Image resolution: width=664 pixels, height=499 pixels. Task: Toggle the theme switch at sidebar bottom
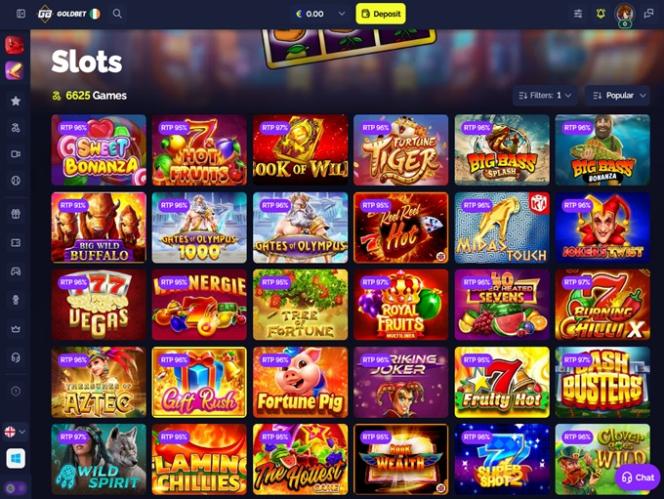pos(16,488)
